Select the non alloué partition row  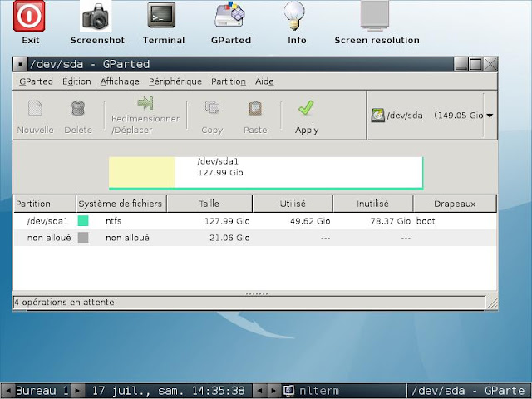[255, 238]
